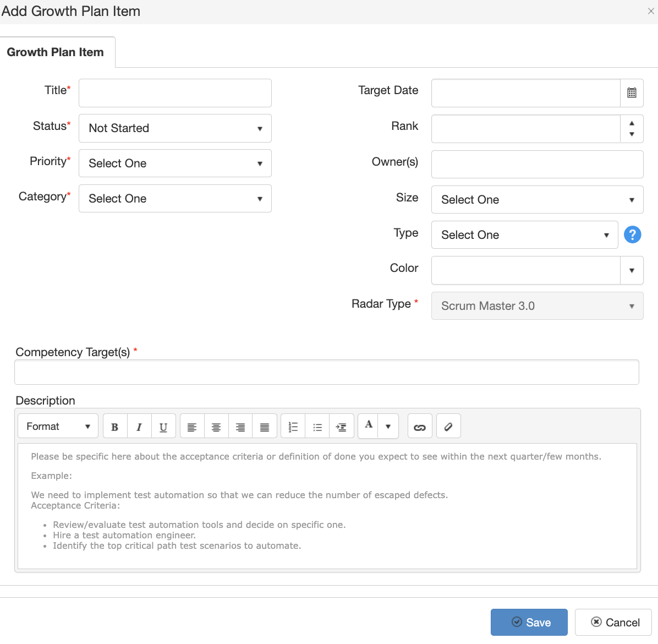Open font color dropdown arrow
This screenshot has height=644, width=658.
(x=388, y=427)
